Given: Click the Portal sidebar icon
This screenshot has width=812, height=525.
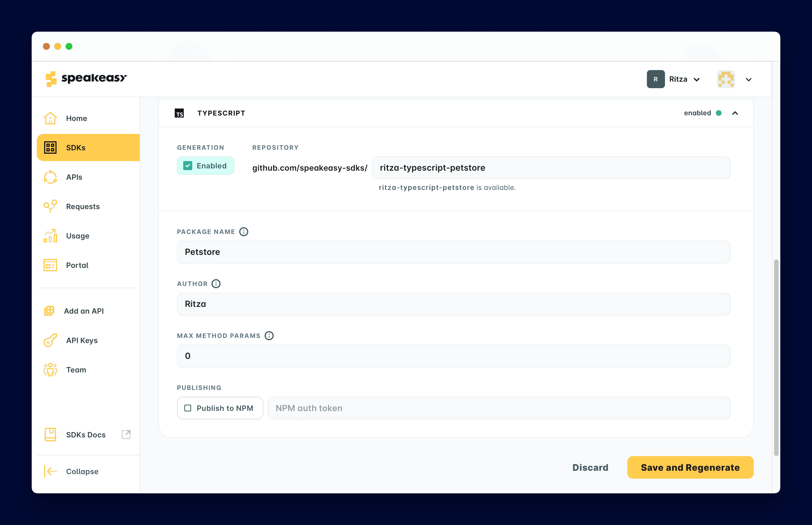Looking at the screenshot, I should point(50,265).
